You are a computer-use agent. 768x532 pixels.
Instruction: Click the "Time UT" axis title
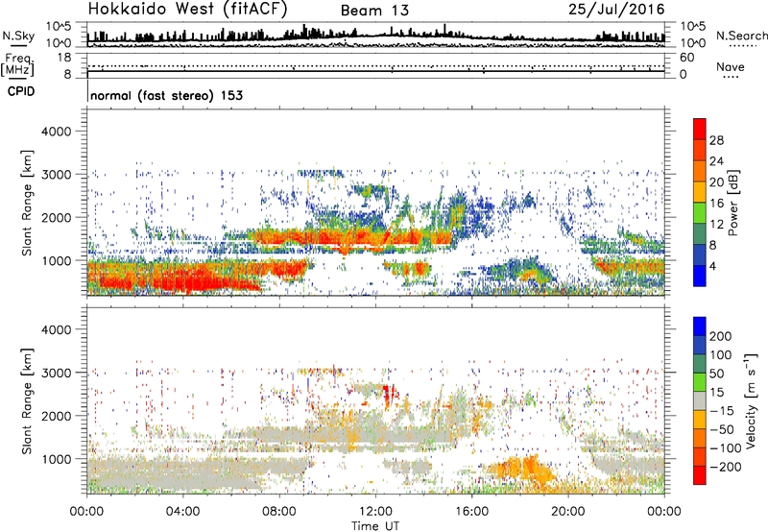point(375,526)
